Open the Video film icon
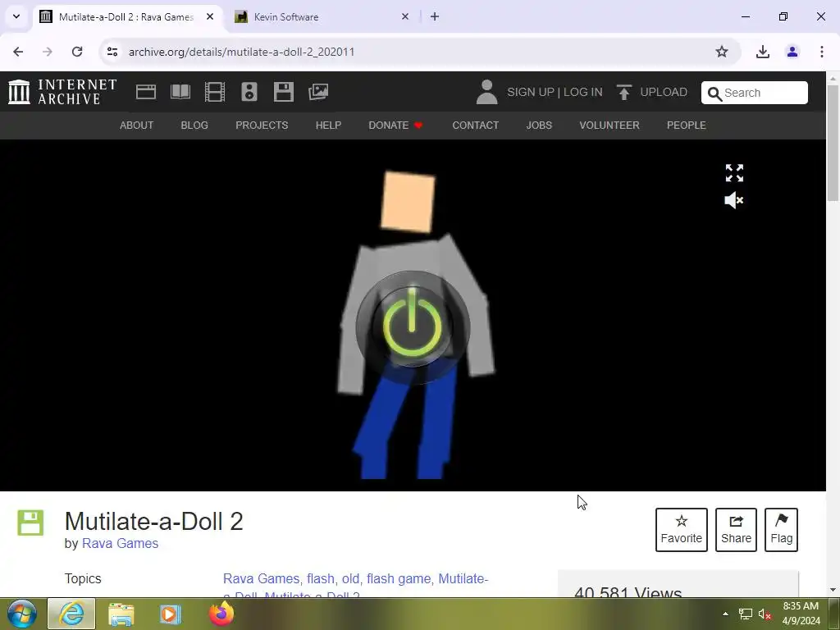The width and height of the screenshot is (840, 630). 214,92
